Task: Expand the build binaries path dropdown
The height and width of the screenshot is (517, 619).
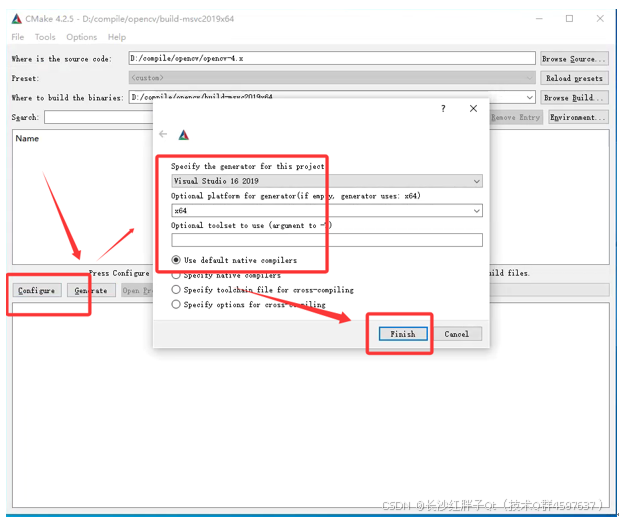Action: [x=530, y=97]
